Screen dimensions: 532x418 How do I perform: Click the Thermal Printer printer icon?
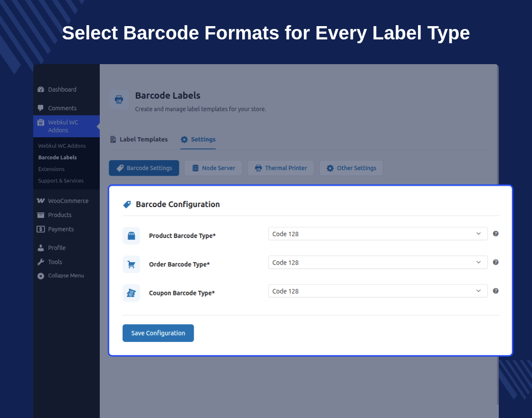click(258, 168)
